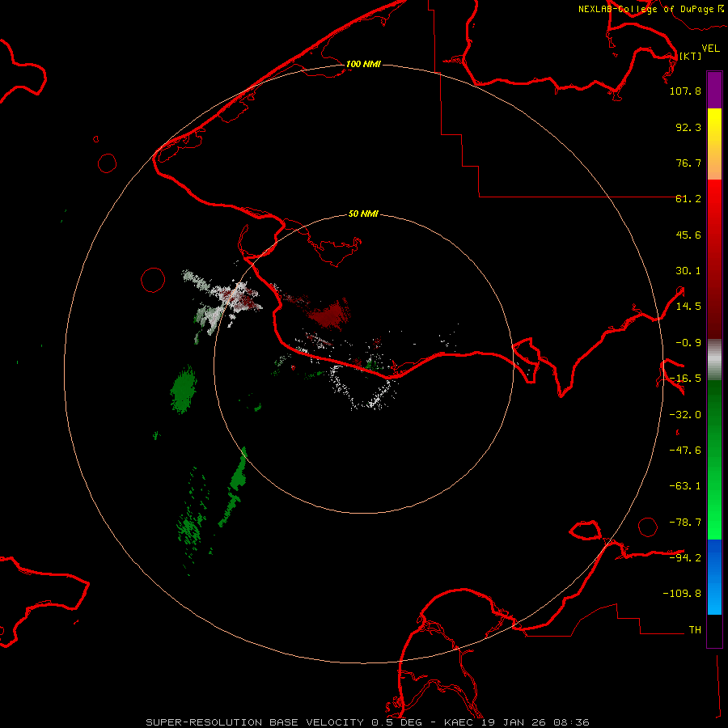
Task: Click the -78.7 velocity scale value
Action: (x=685, y=523)
